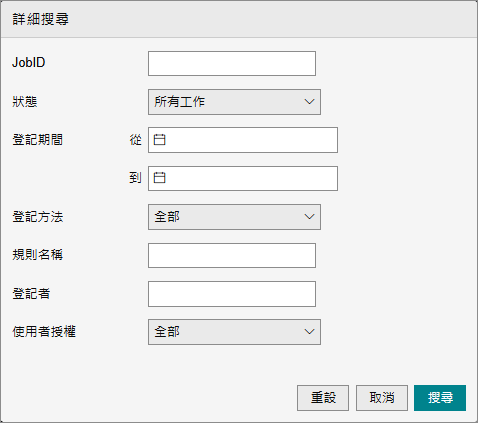478x423 pixels.
Task: Click the 詳細搜尋 dialog title bar
Action: (239, 19)
